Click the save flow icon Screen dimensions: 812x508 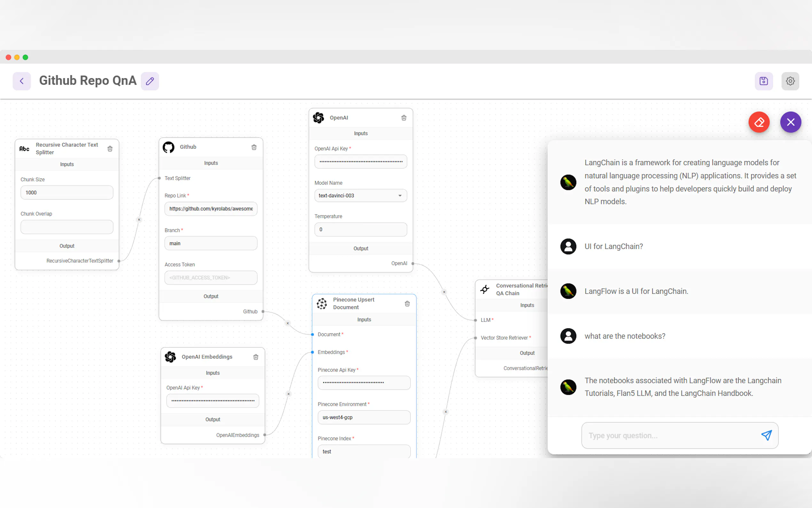tap(764, 81)
